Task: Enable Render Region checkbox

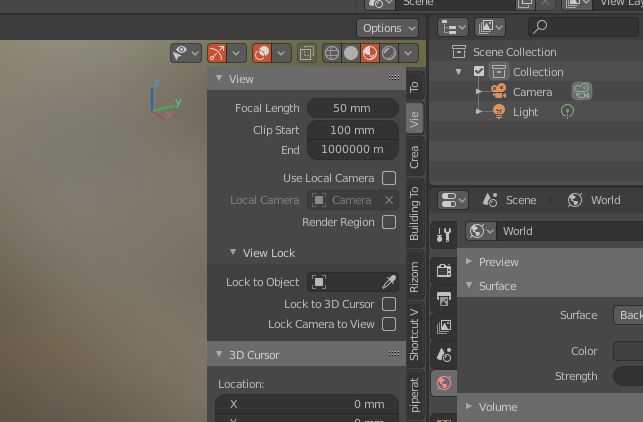Action: pyautogui.click(x=389, y=222)
